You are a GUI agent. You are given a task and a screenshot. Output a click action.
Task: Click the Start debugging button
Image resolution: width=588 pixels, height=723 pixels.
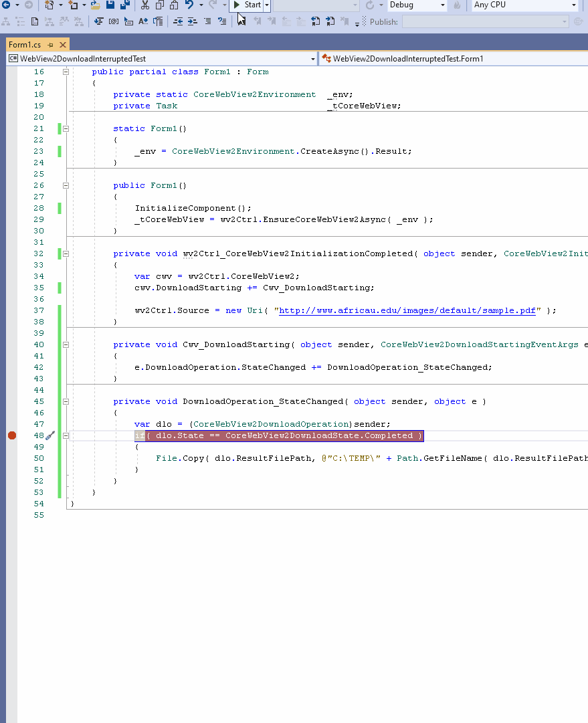click(248, 5)
